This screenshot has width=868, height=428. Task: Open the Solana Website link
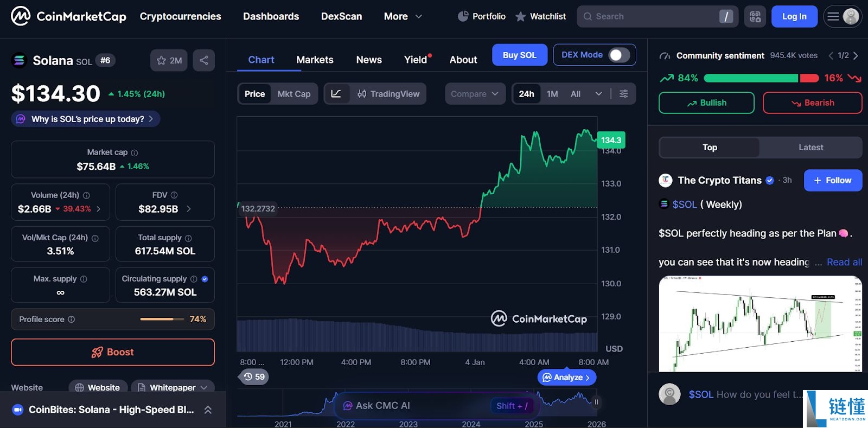(98, 387)
